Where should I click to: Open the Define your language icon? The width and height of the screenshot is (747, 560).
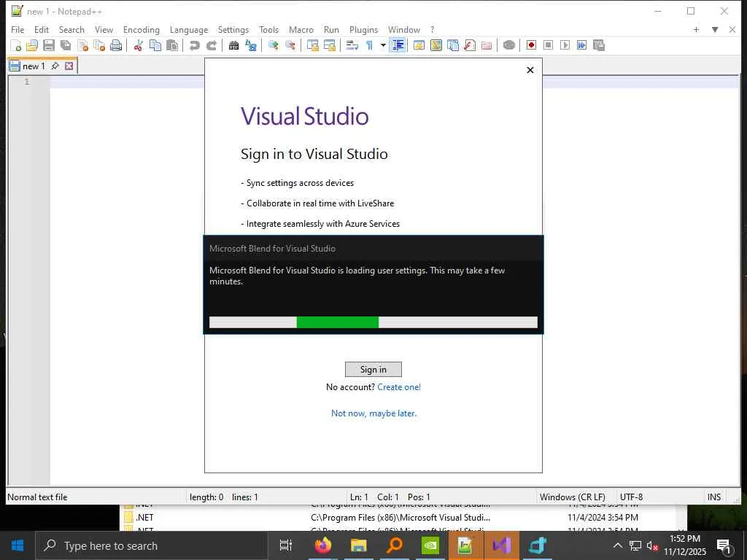pyautogui.click(x=419, y=45)
